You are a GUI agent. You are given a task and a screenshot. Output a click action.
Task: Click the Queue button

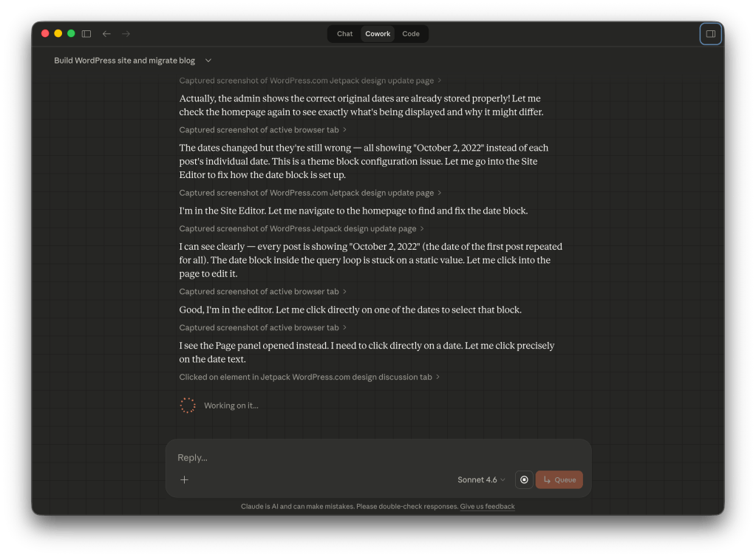pyautogui.click(x=559, y=479)
